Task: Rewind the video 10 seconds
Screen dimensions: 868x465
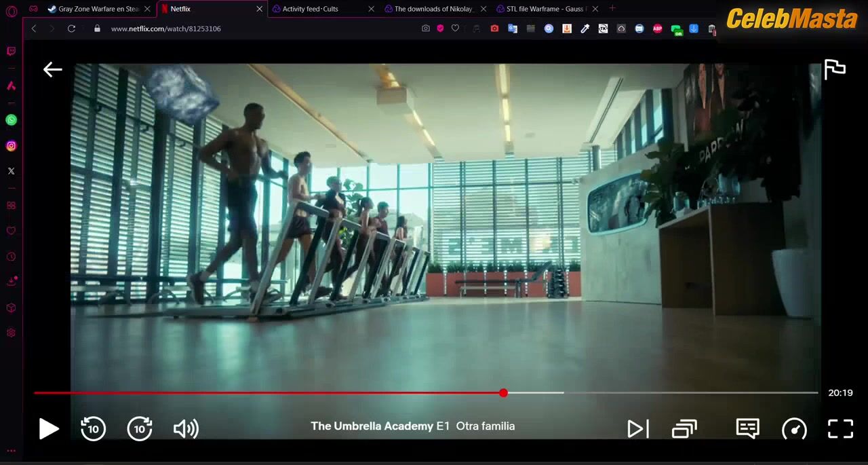Action: [x=94, y=428]
